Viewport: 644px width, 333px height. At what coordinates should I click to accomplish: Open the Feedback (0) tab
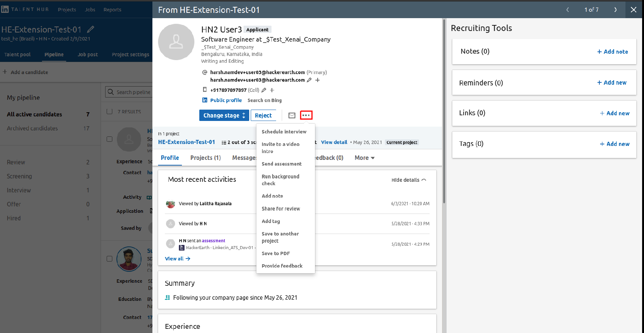(329, 158)
